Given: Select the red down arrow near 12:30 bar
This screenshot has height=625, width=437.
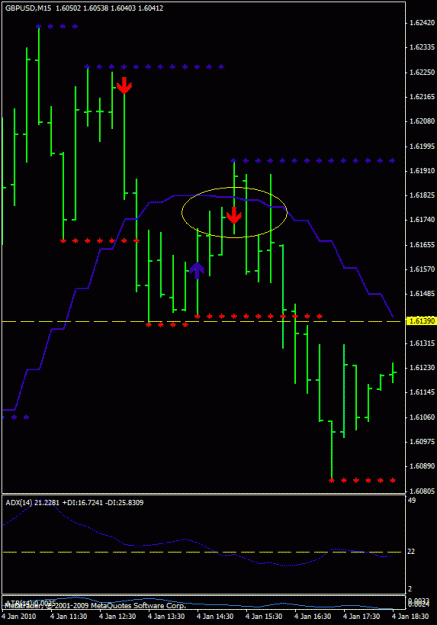Looking at the screenshot, I should coord(124,85).
